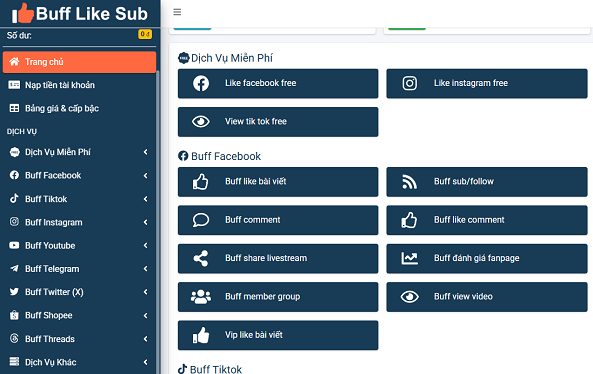Open Buff member group service
Viewport: 593px width, 374px height.
click(x=278, y=297)
